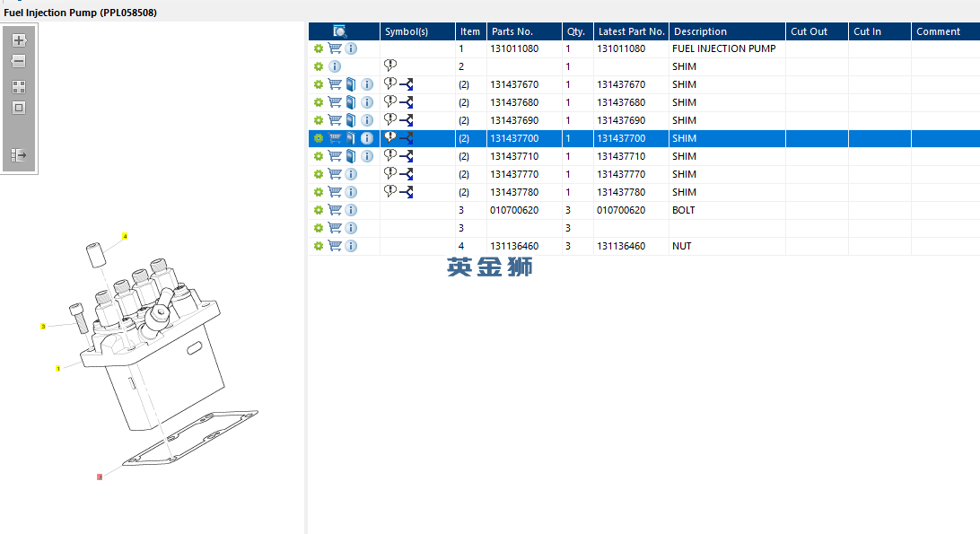
Task: Click the green gear icon for NUT row
Action: pyautogui.click(x=318, y=246)
